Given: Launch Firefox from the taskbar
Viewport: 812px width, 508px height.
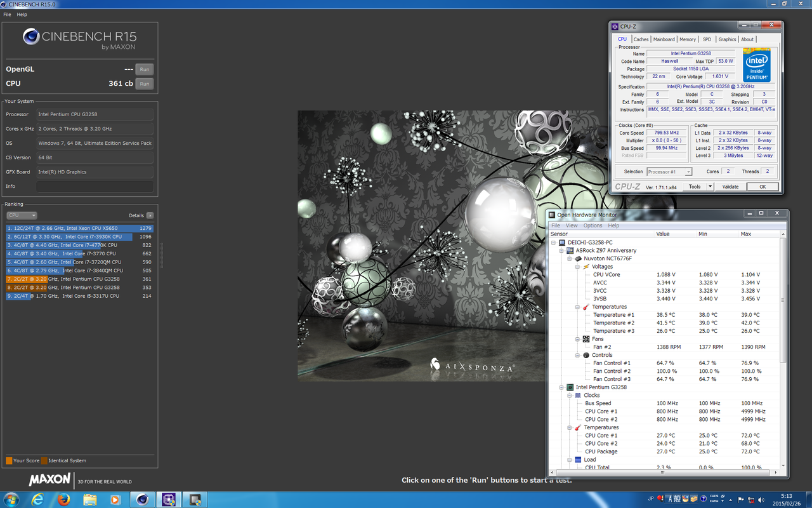Looking at the screenshot, I should (63, 499).
